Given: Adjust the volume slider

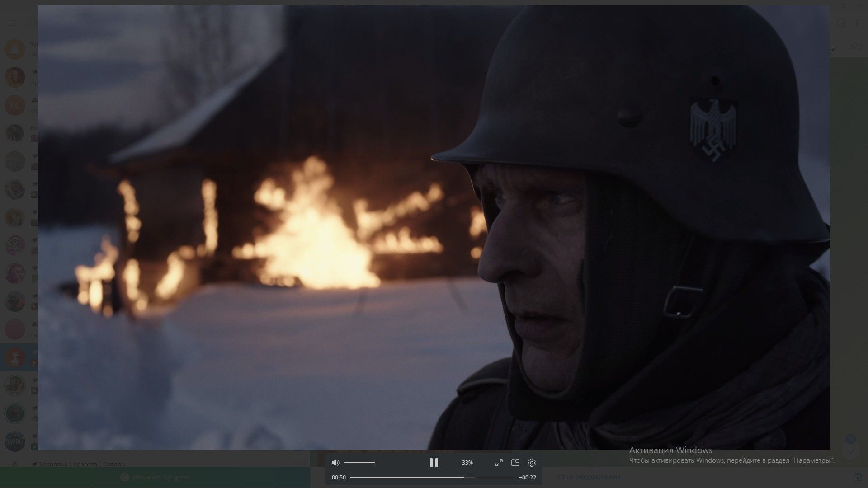Looking at the screenshot, I should click(x=359, y=463).
